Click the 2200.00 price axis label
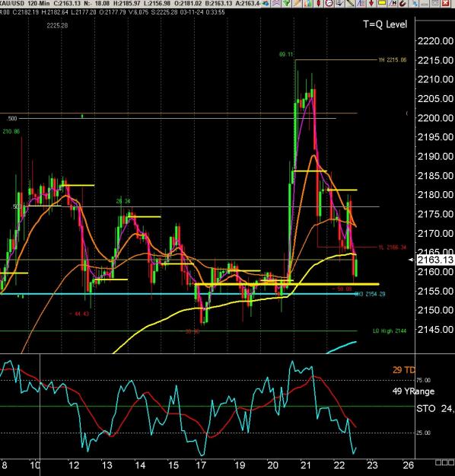Screen dimensions: 455x476 435,117
